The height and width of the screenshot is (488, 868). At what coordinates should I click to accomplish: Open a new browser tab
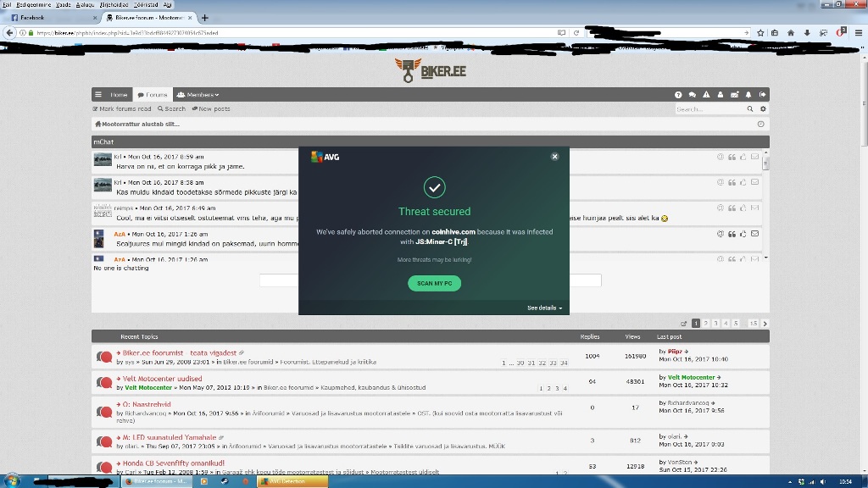click(x=205, y=18)
